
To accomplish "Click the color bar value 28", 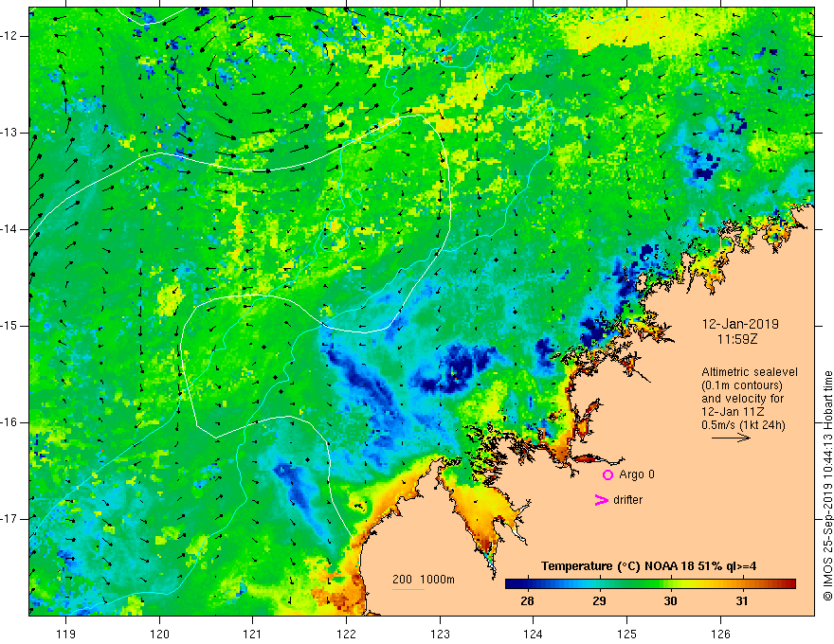I will (x=527, y=601).
